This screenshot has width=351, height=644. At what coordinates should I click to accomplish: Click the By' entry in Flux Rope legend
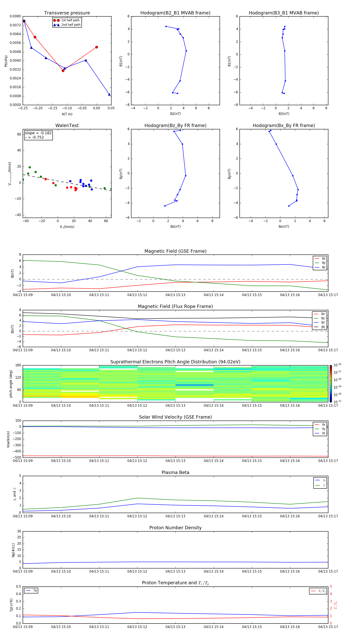click(320, 318)
